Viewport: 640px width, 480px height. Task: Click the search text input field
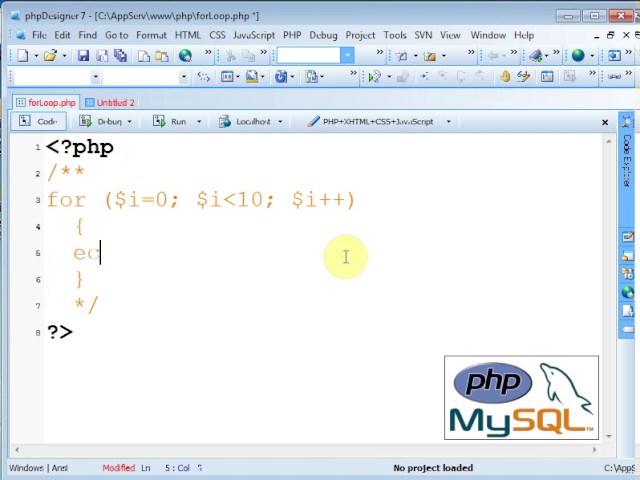coord(309,55)
